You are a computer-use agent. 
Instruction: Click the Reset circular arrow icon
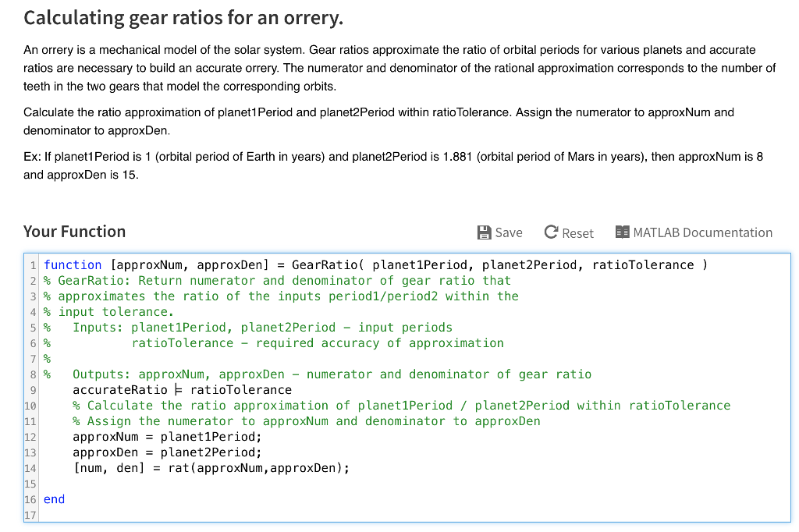[x=551, y=232]
